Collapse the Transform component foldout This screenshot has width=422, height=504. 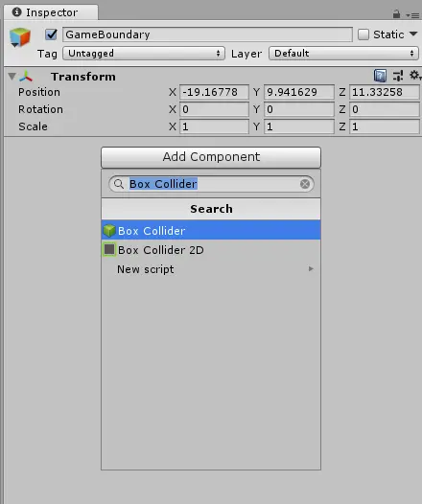coord(12,77)
